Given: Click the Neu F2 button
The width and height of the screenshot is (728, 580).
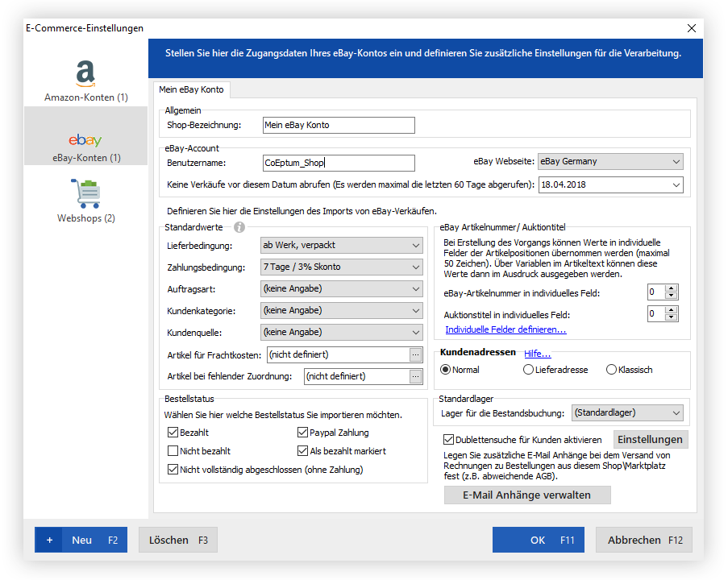Looking at the screenshot, I should pyautogui.click(x=81, y=540).
